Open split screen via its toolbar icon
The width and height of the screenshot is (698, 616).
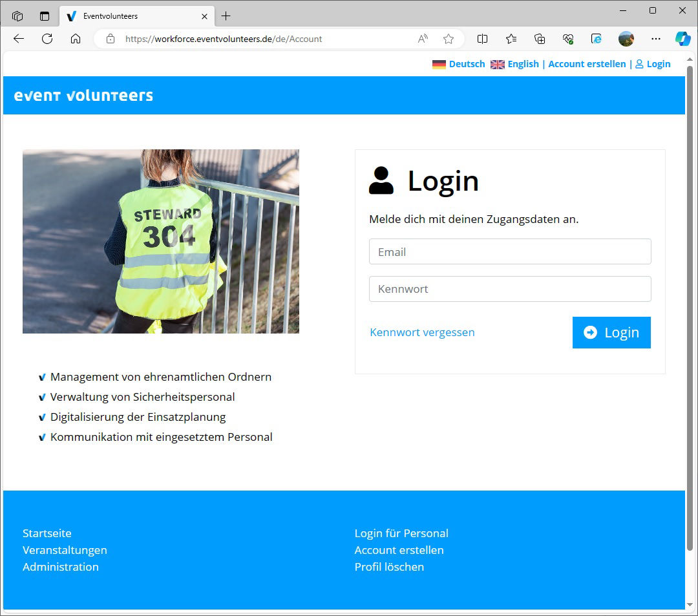click(x=482, y=39)
